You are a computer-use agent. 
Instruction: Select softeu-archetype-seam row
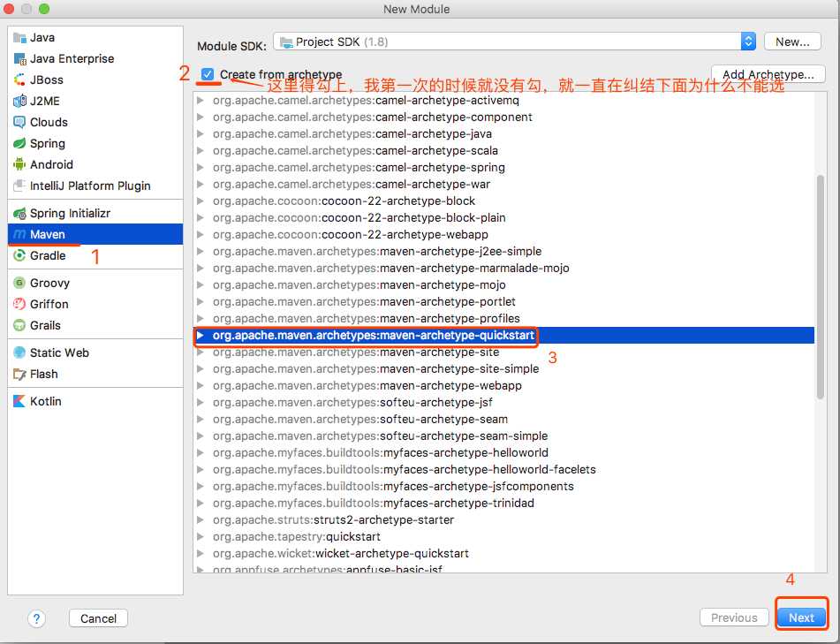point(503,419)
